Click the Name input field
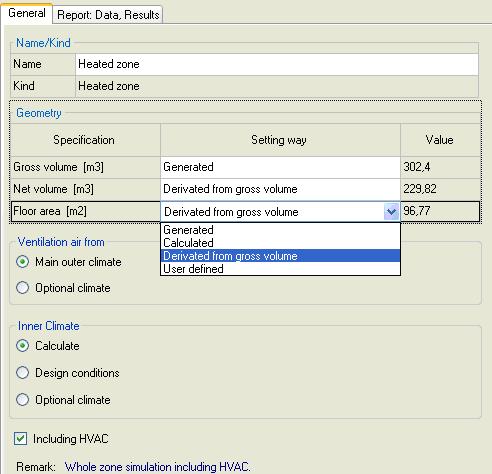Viewport: 492px width, 474px height. click(277, 64)
